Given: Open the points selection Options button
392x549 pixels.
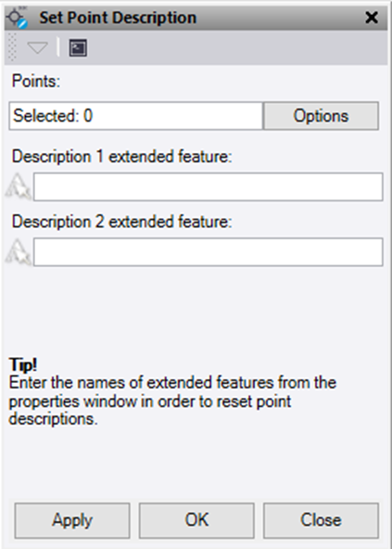Looking at the screenshot, I should click(321, 116).
